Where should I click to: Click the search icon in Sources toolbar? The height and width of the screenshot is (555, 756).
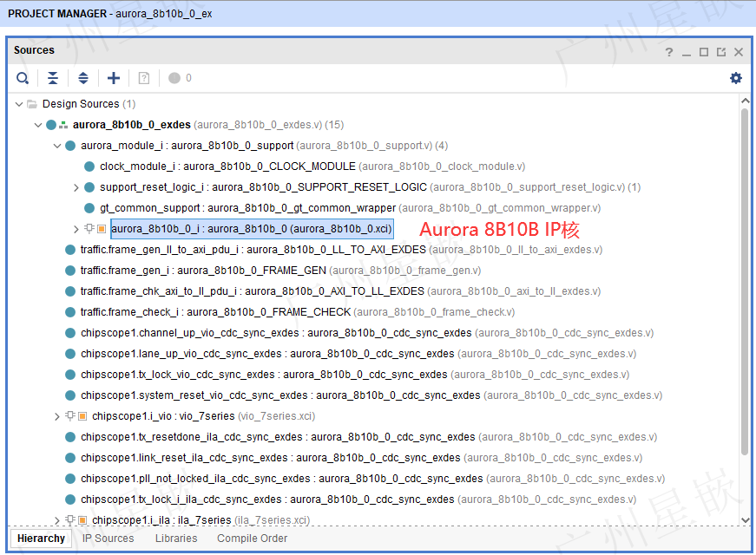pos(23,78)
